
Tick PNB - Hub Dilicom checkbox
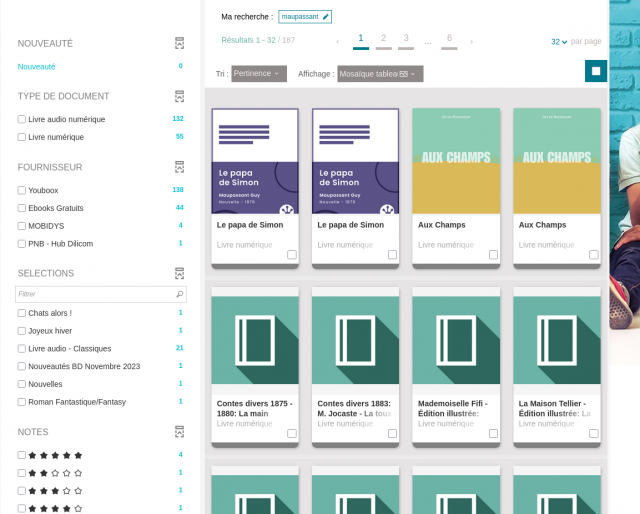[x=22, y=244]
